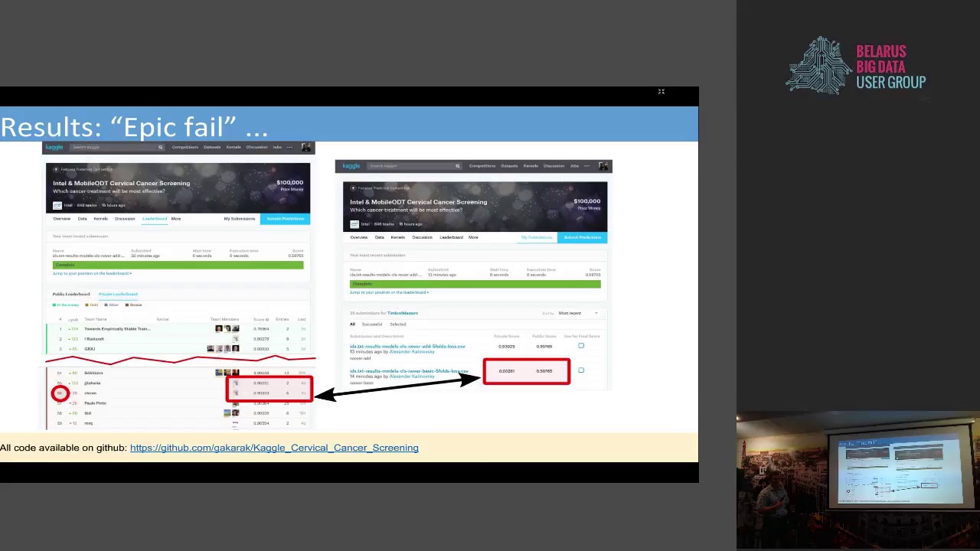
Task: Click team member avatars of rank 1 team
Action: click(227, 329)
